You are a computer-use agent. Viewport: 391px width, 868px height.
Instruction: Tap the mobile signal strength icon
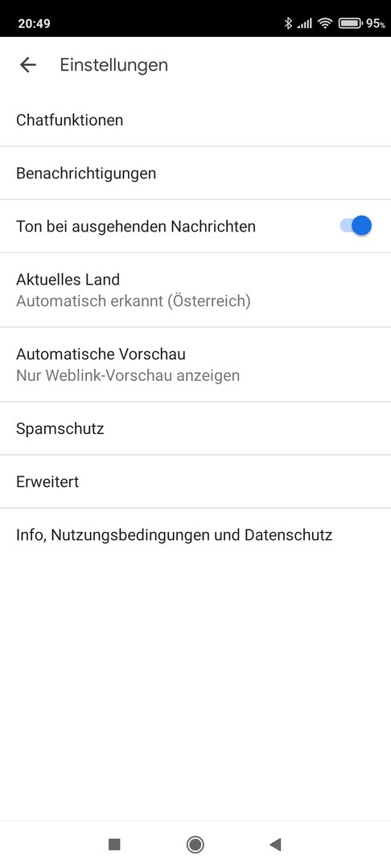(304, 24)
